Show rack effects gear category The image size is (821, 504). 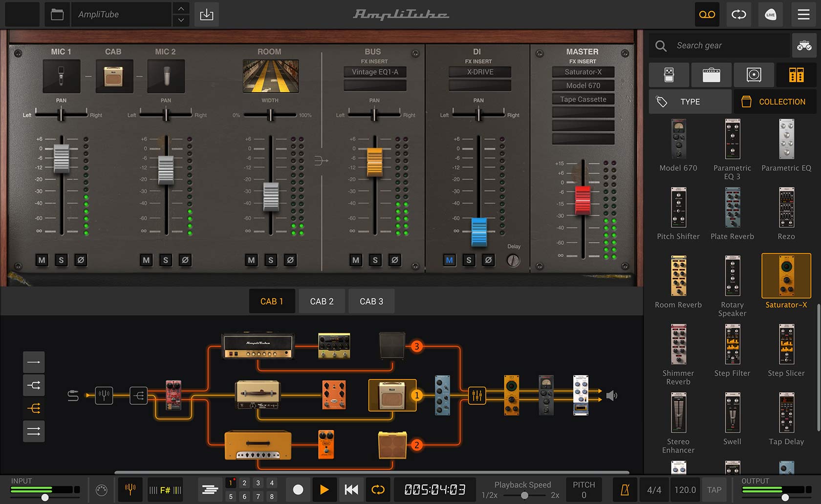pyautogui.click(x=796, y=75)
